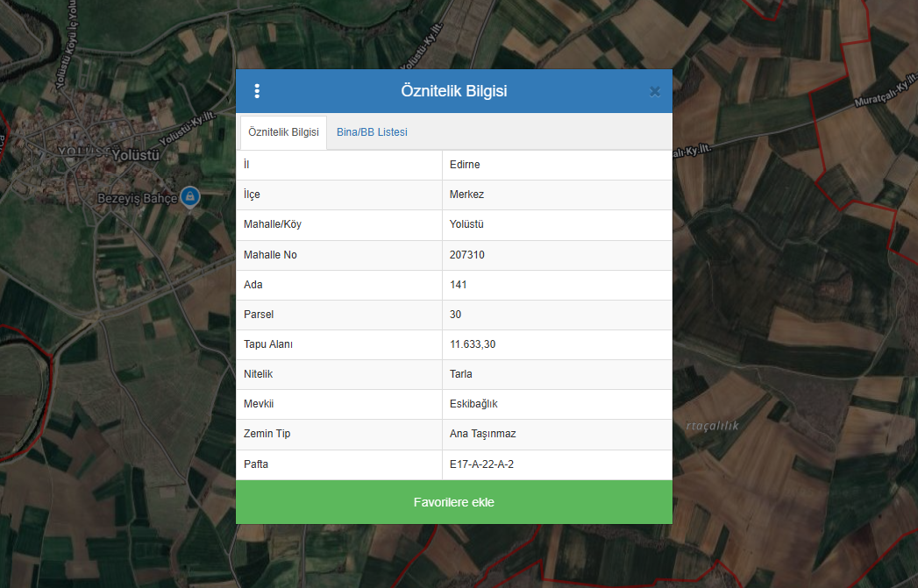Click the Nitelik value Tarla
Screen dimensions: 918x588
pos(461,374)
